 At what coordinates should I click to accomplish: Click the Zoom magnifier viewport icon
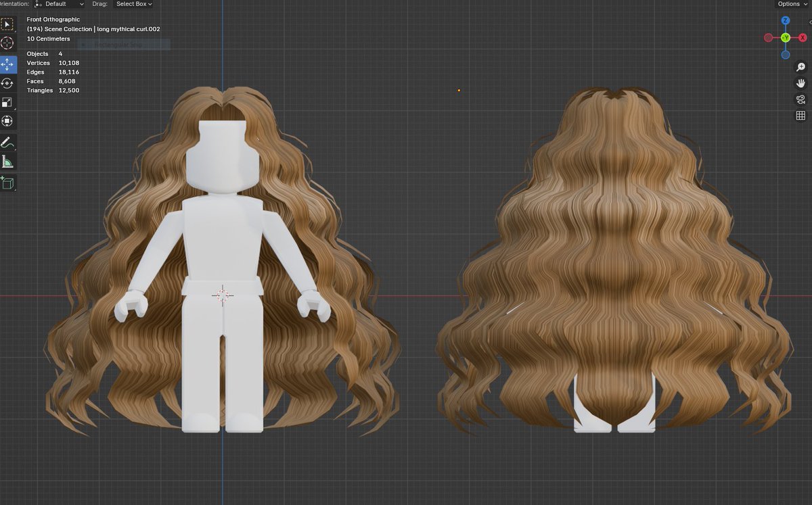click(x=800, y=67)
